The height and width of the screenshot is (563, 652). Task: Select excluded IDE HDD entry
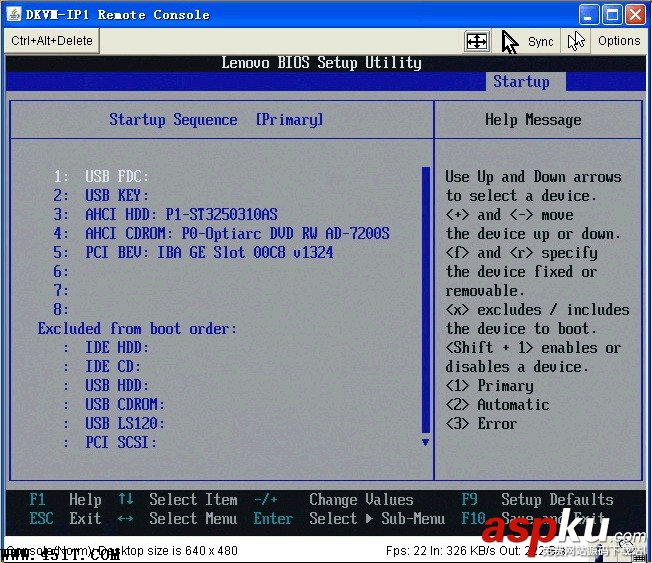106,348
